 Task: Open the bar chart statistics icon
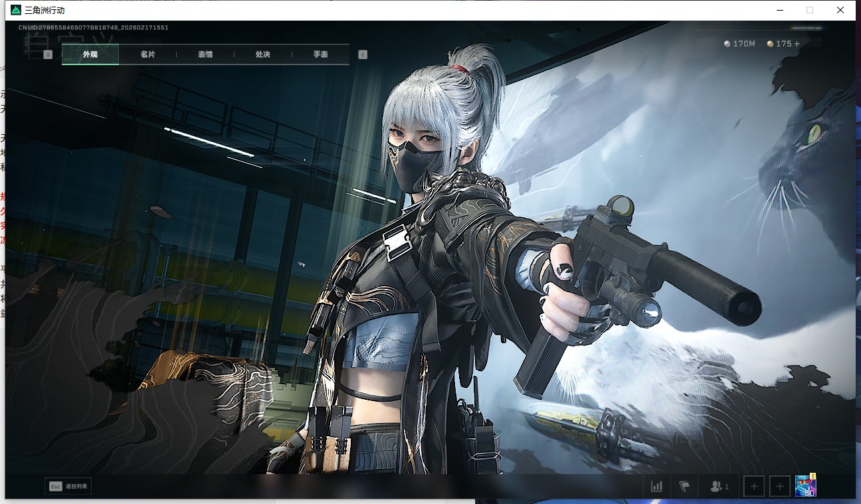point(657,487)
